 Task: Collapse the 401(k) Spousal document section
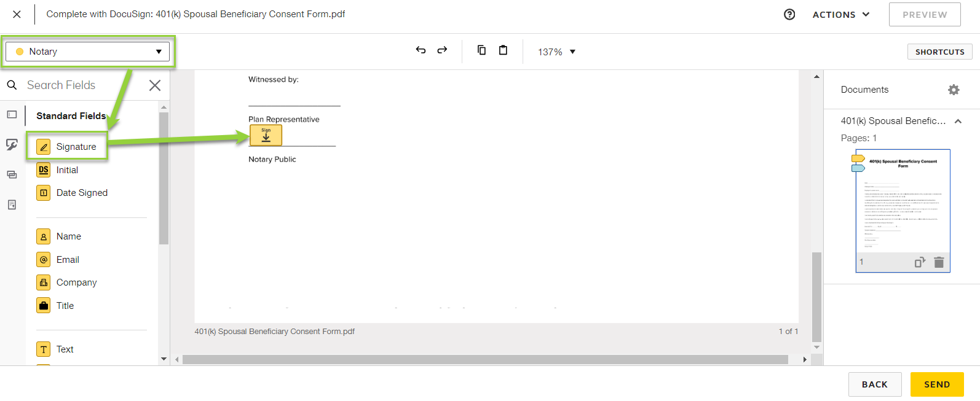tap(958, 121)
